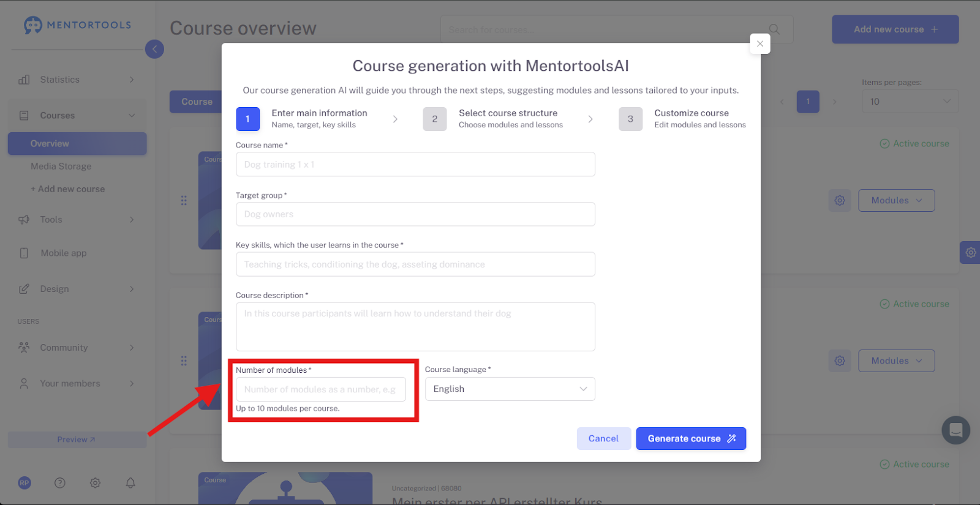980x505 pixels.
Task: Click the Mobile app phone icon
Action: [24, 253]
